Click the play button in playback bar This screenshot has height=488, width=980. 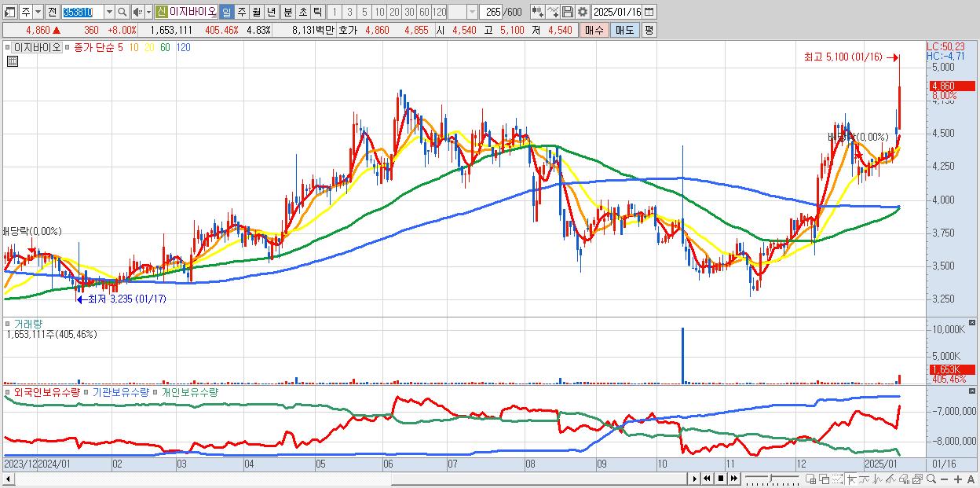pos(694,479)
